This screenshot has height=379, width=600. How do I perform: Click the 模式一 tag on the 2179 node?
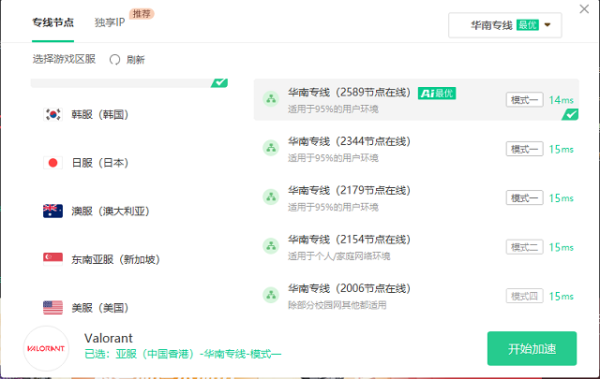click(x=524, y=198)
